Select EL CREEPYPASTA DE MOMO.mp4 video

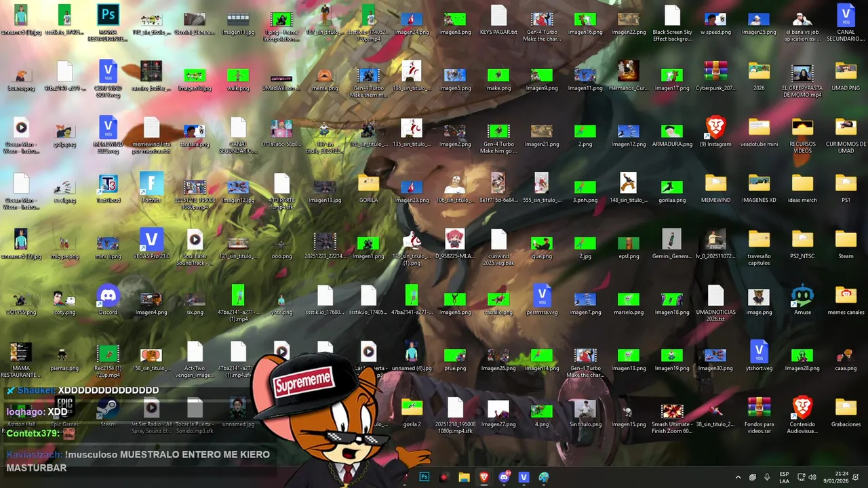click(x=802, y=79)
